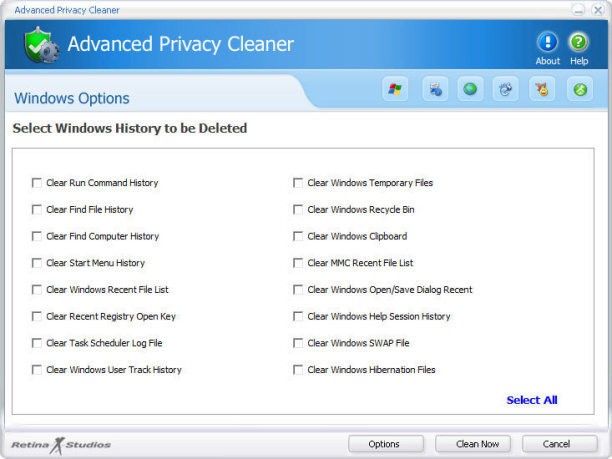612x459 pixels.
Task: Open the About dialog via exclamation icon
Action: pyautogui.click(x=548, y=42)
